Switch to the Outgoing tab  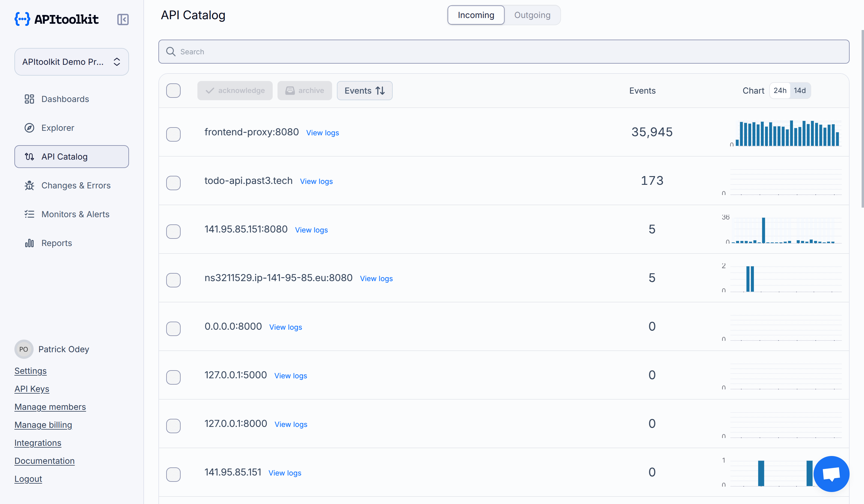pyautogui.click(x=532, y=15)
